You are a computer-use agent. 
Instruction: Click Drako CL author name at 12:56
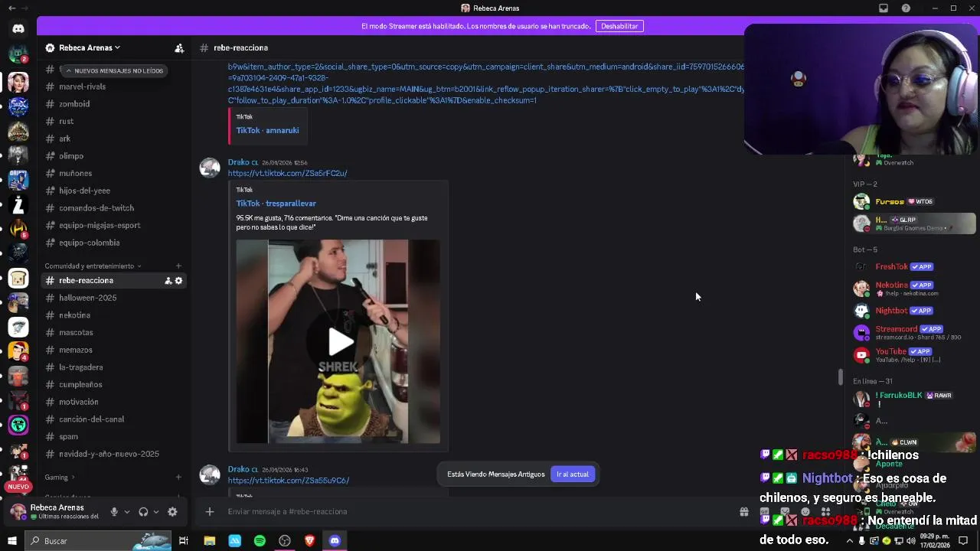tap(243, 162)
